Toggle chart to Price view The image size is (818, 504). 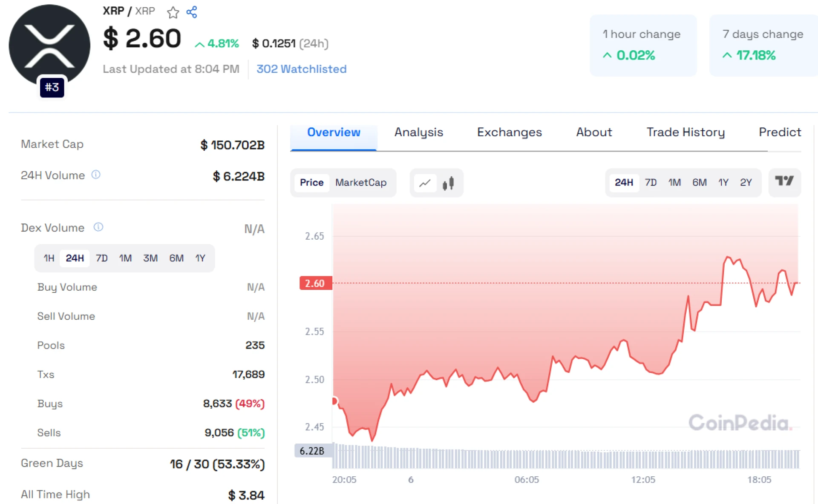(311, 183)
